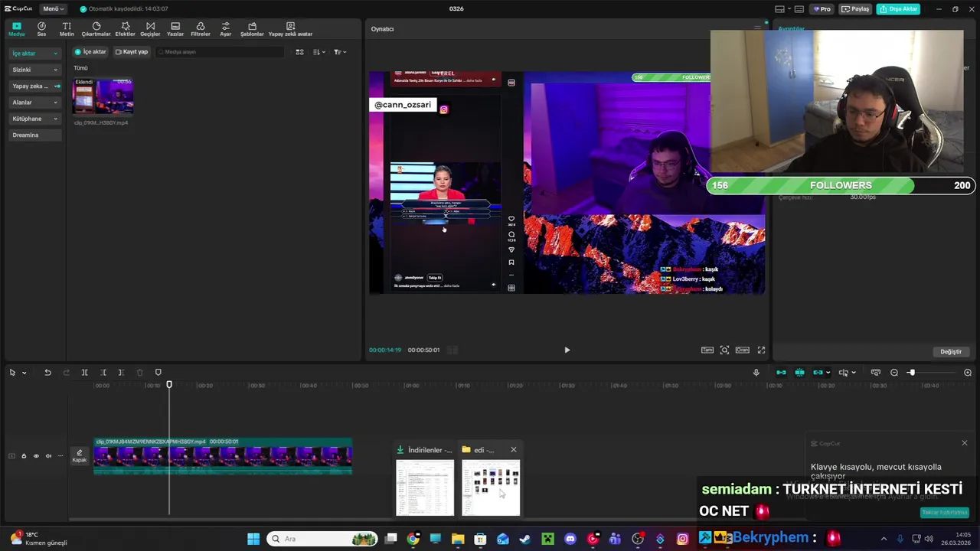Lock the main video track
980x551 pixels.
[x=24, y=456]
